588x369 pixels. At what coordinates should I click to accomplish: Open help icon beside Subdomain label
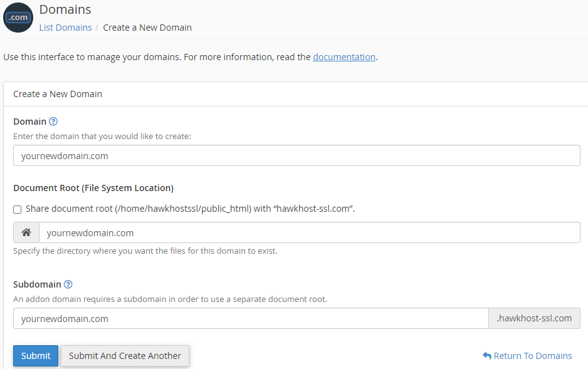(x=68, y=284)
